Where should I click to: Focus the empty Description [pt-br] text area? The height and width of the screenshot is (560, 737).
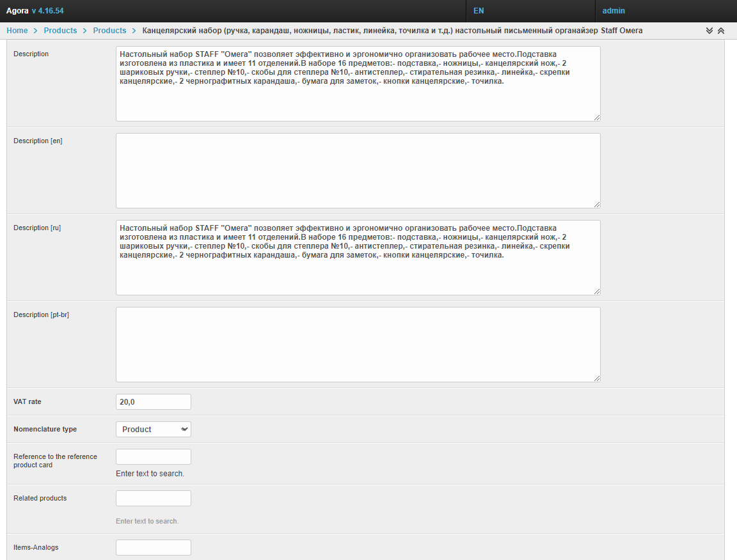click(x=358, y=345)
